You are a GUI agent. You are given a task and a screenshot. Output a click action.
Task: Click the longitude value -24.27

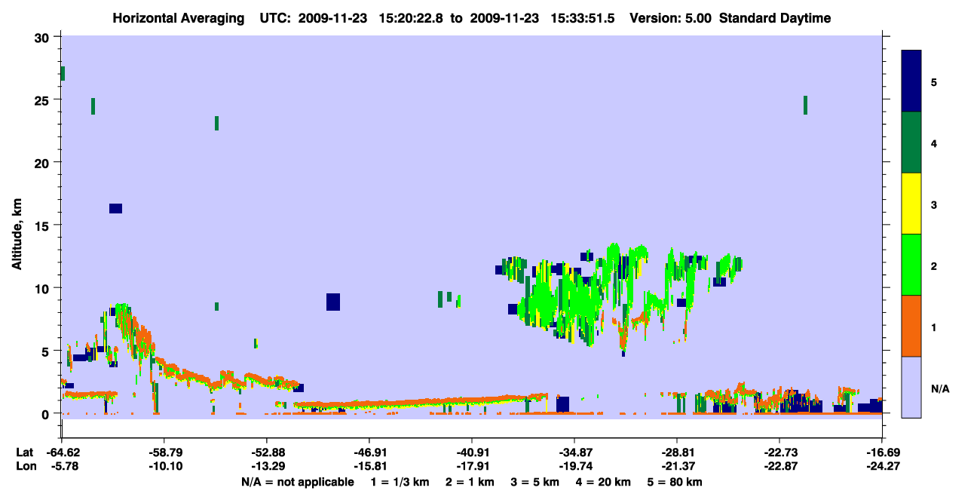882,466
